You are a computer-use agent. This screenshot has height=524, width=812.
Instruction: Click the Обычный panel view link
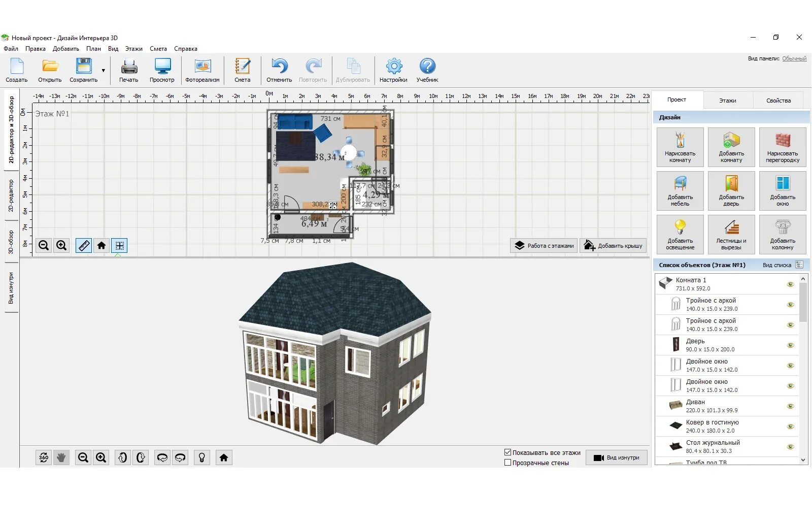pos(794,58)
